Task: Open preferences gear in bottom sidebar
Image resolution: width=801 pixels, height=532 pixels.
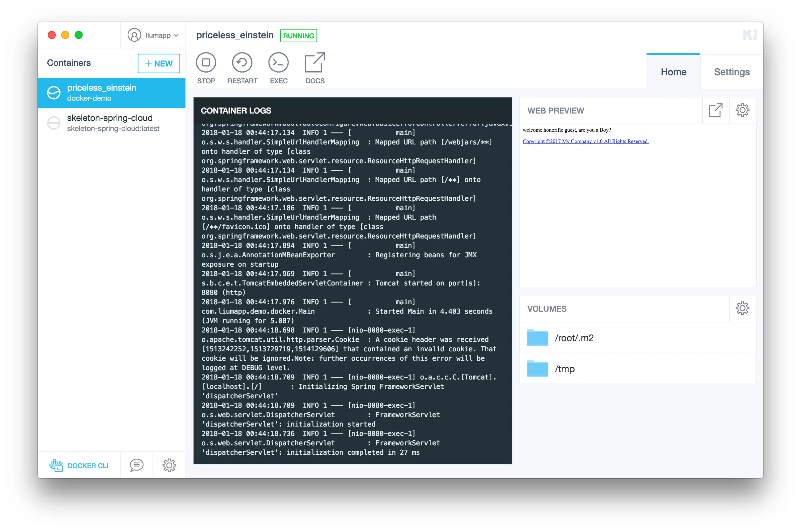Action: tap(169, 465)
